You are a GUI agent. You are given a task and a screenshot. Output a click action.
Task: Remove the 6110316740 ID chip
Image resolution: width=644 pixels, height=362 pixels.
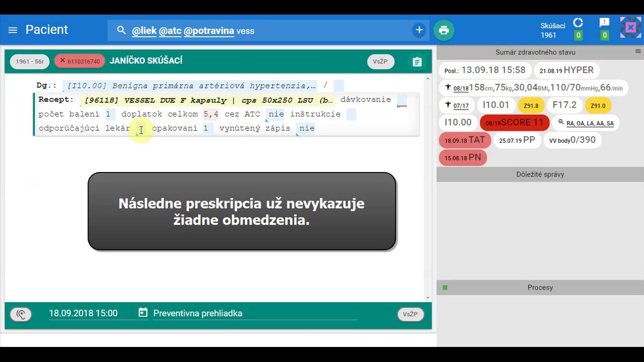(62, 61)
